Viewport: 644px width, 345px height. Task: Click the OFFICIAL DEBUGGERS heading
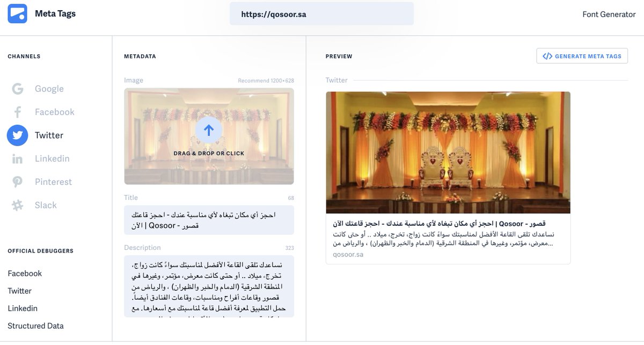41,251
